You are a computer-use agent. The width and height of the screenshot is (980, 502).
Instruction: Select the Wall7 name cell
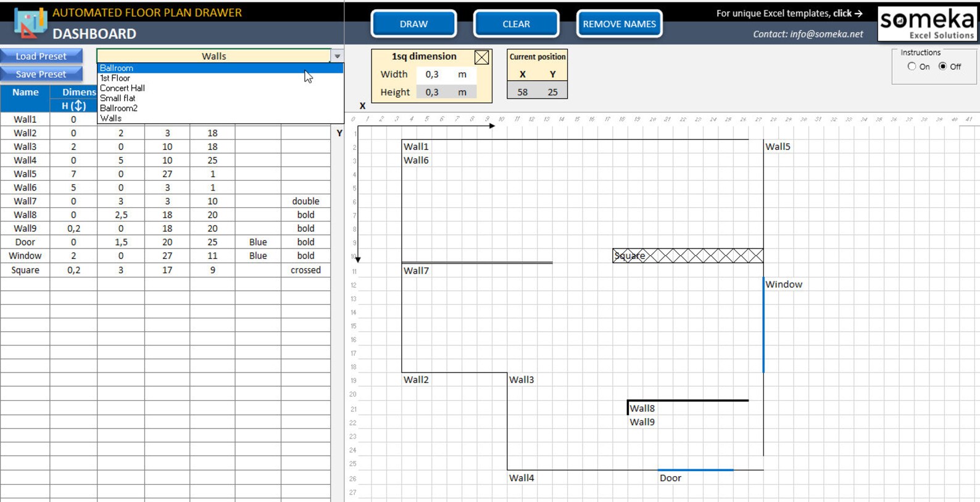point(25,201)
